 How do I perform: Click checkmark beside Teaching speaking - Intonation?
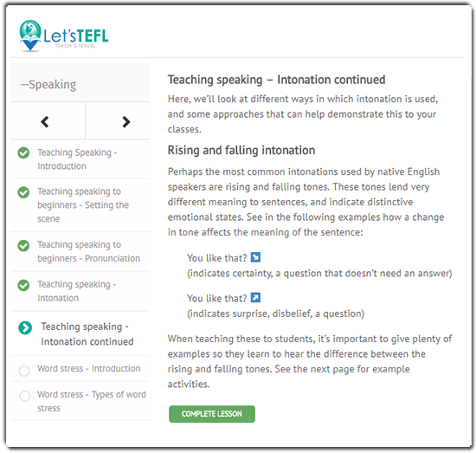pyautogui.click(x=23, y=285)
